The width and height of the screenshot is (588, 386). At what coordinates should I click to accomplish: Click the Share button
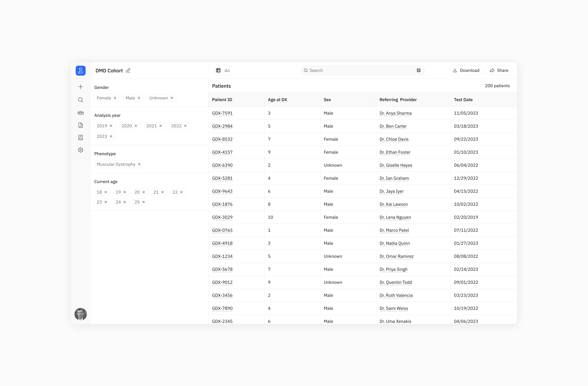tap(499, 70)
